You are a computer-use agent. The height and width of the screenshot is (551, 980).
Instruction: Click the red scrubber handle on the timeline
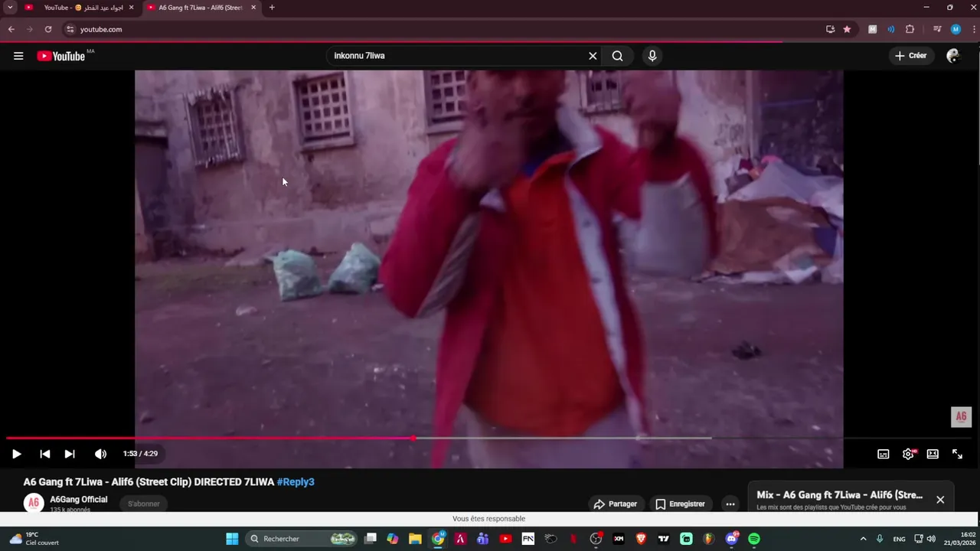pos(413,439)
